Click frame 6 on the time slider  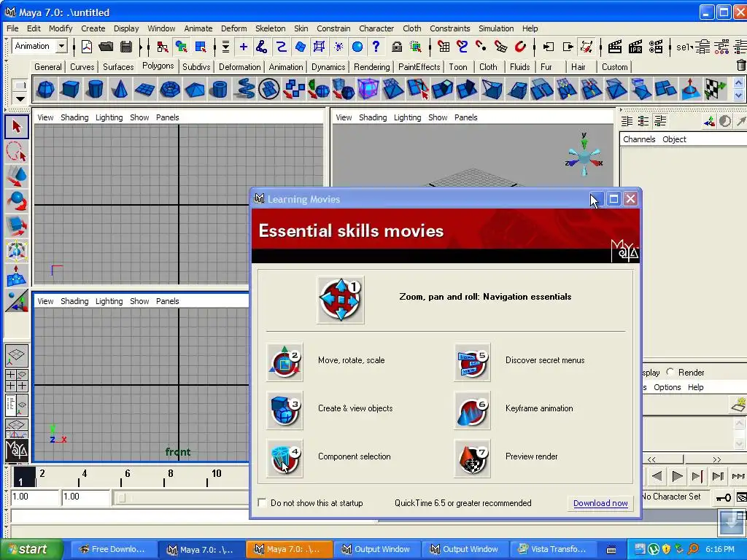(127, 473)
